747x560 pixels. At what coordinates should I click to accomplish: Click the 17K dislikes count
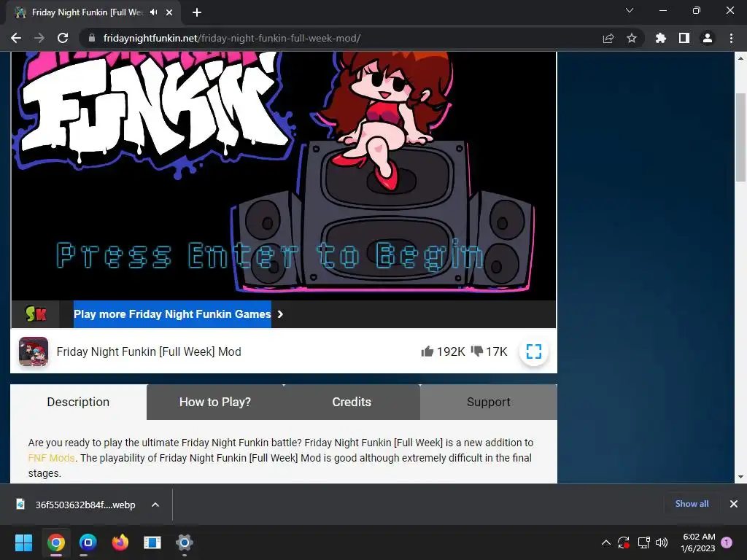point(496,351)
